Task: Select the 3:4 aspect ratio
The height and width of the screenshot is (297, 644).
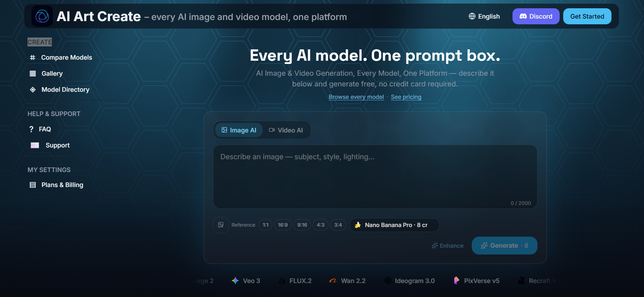Action: tap(338, 225)
